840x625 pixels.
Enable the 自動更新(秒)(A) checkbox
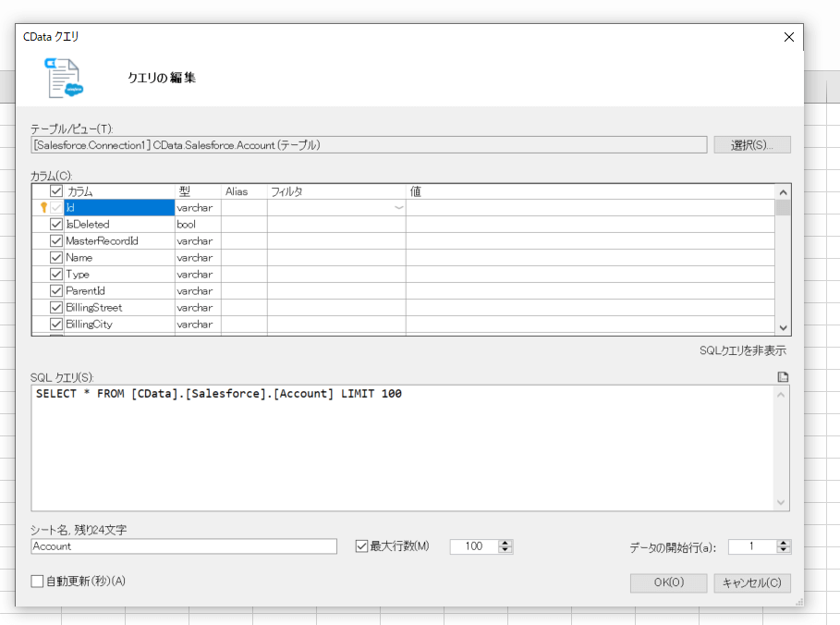coord(37,581)
